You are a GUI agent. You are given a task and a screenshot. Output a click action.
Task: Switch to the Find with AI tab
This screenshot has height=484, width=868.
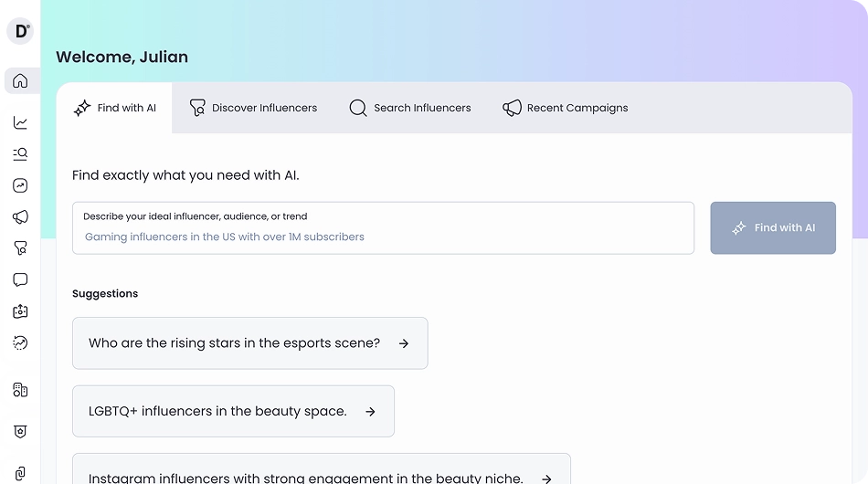click(114, 108)
